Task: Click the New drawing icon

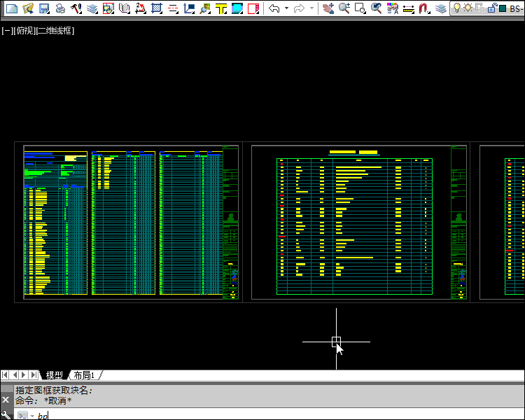Action: [x=11, y=8]
